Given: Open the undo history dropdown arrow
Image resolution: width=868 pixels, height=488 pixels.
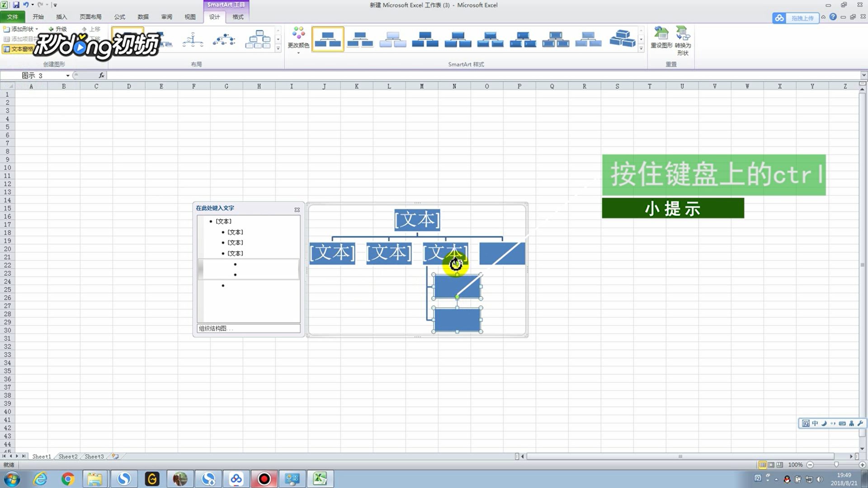Looking at the screenshot, I should [33, 5].
